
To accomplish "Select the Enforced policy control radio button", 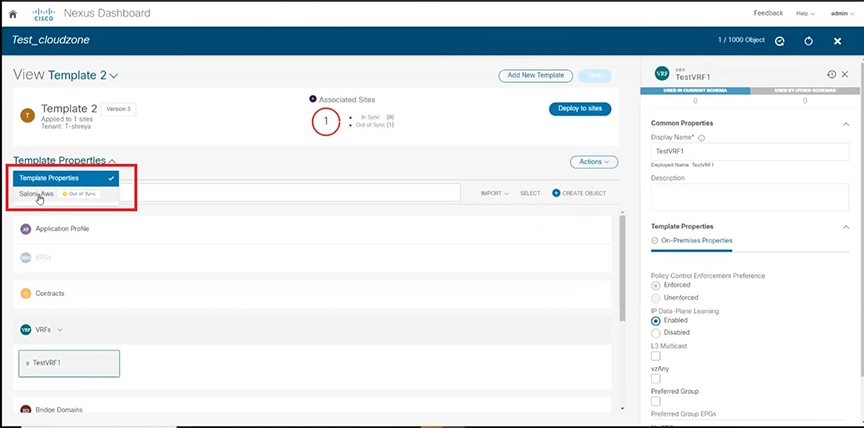I will point(655,285).
